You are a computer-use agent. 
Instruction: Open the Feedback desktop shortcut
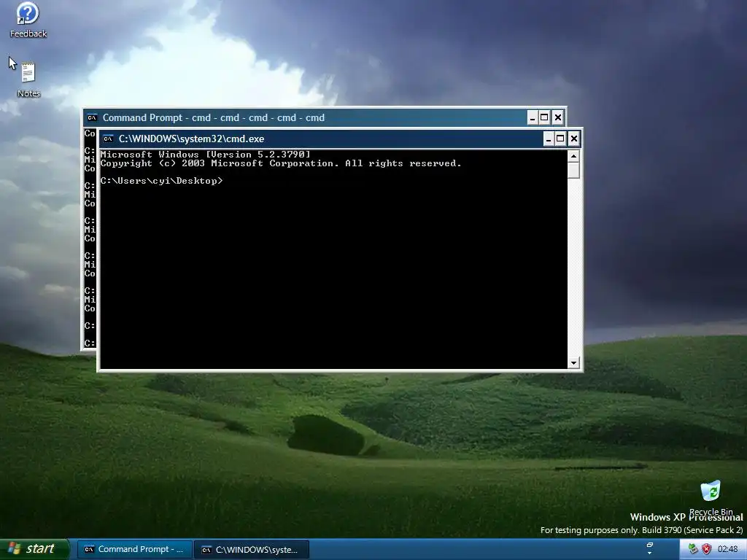(x=28, y=20)
